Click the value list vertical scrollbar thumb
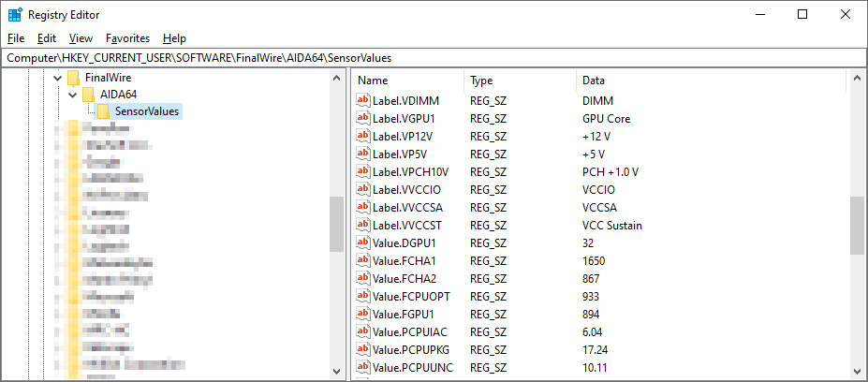This screenshot has height=382, width=868. (x=857, y=225)
